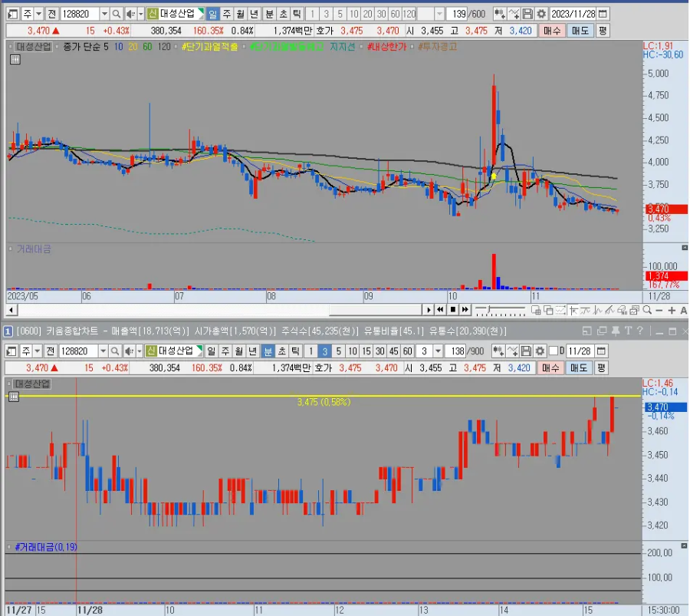Image resolution: width=690 pixels, height=616 pixels.
Task: Click the save diskette icon in top chart
Action: [x=527, y=14]
